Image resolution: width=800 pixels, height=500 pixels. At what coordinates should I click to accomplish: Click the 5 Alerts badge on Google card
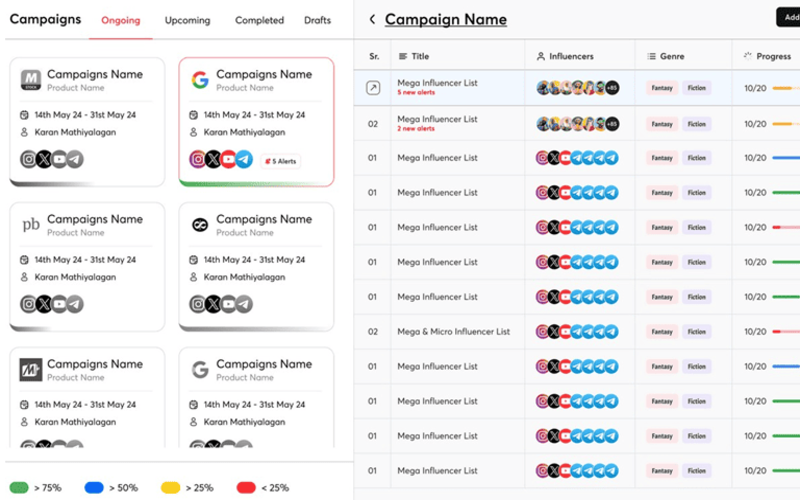pyautogui.click(x=280, y=161)
